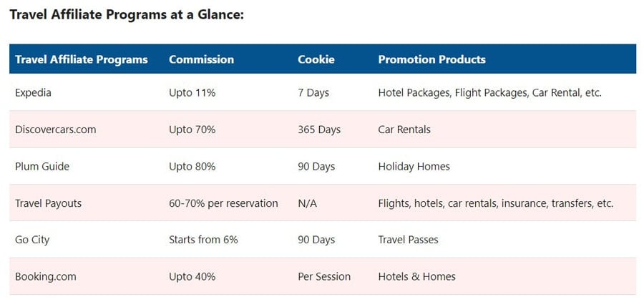Select the Commission column header
The height and width of the screenshot is (302, 644).
coord(201,59)
